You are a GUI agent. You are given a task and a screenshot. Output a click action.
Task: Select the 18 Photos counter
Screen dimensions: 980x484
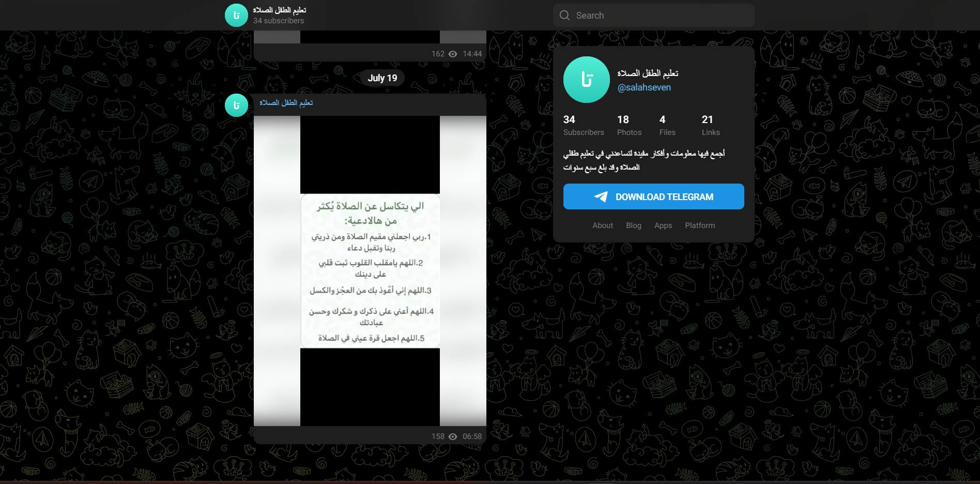click(x=629, y=126)
